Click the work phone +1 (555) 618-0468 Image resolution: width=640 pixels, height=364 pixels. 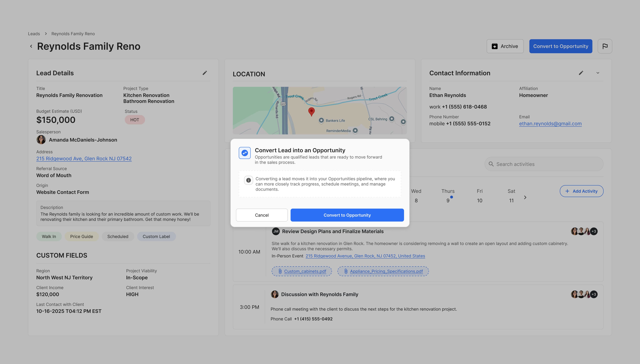pyautogui.click(x=464, y=107)
